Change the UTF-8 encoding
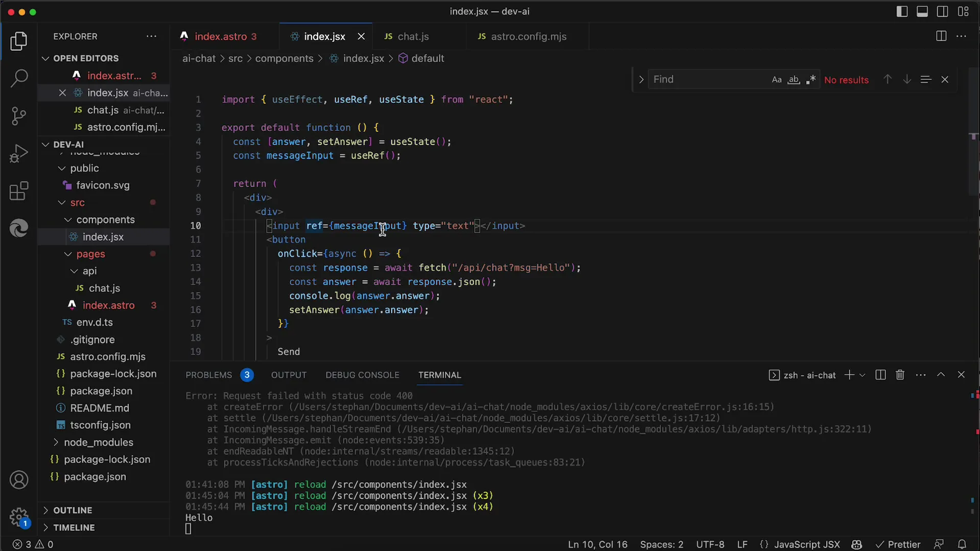This screenshot has height=551, width=980. coord(710,544)
